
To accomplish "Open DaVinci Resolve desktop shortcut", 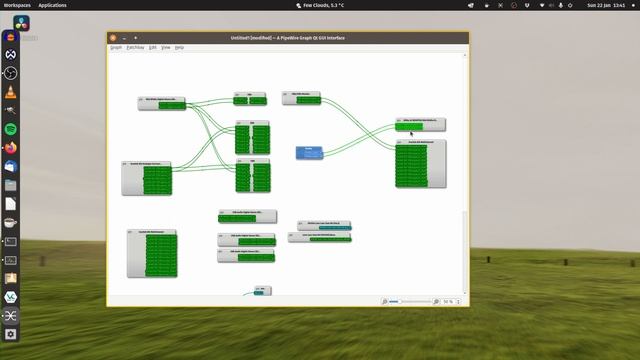I will 21,23.
